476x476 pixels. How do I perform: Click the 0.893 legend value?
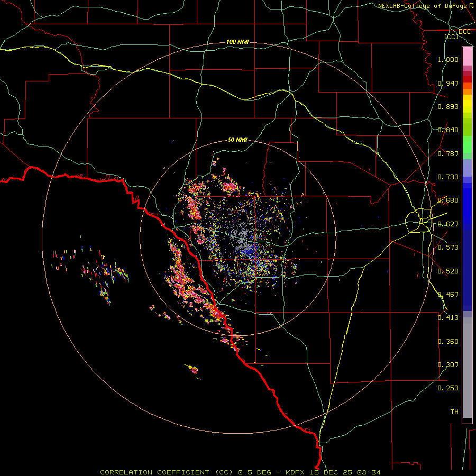[448, 106]
